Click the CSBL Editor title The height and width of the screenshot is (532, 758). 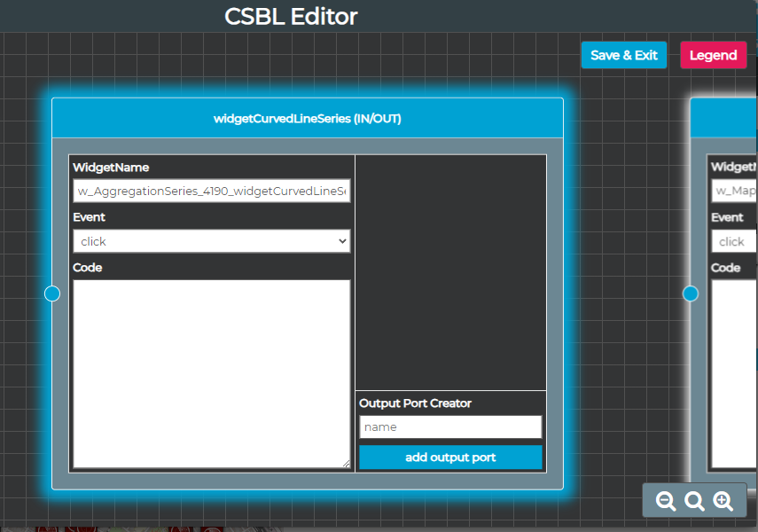(291, 16)
